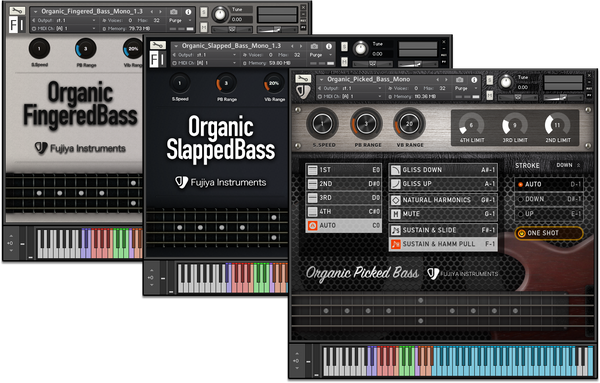Click S.Speed knob in Fingered Bass
This screenshot has height=383, width=600.
[39, 49]
